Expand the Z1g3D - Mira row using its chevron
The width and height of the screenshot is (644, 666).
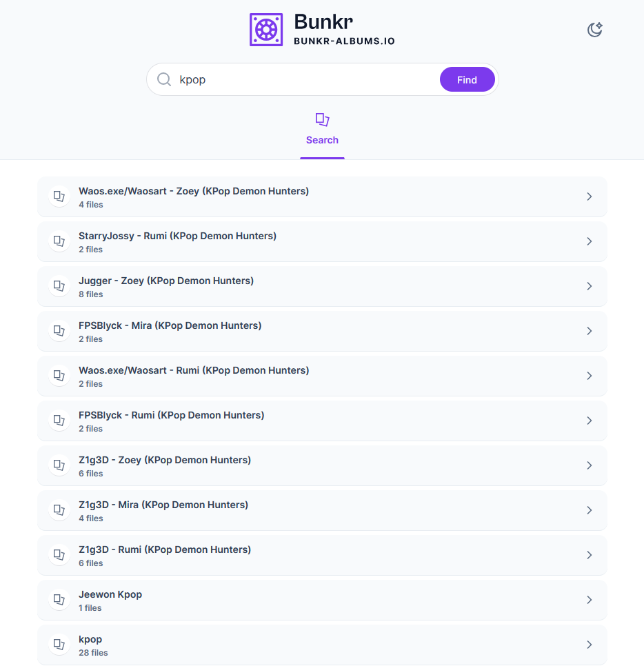coord(590,510)
